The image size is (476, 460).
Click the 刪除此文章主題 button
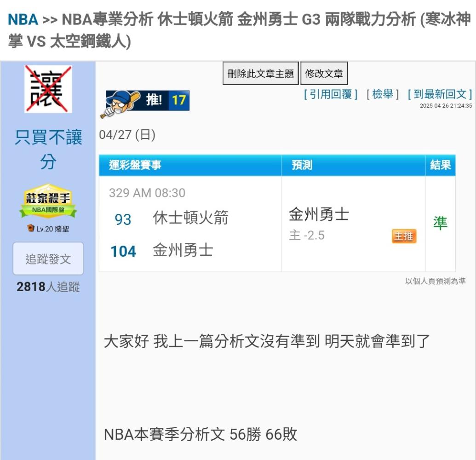[260, 74]
